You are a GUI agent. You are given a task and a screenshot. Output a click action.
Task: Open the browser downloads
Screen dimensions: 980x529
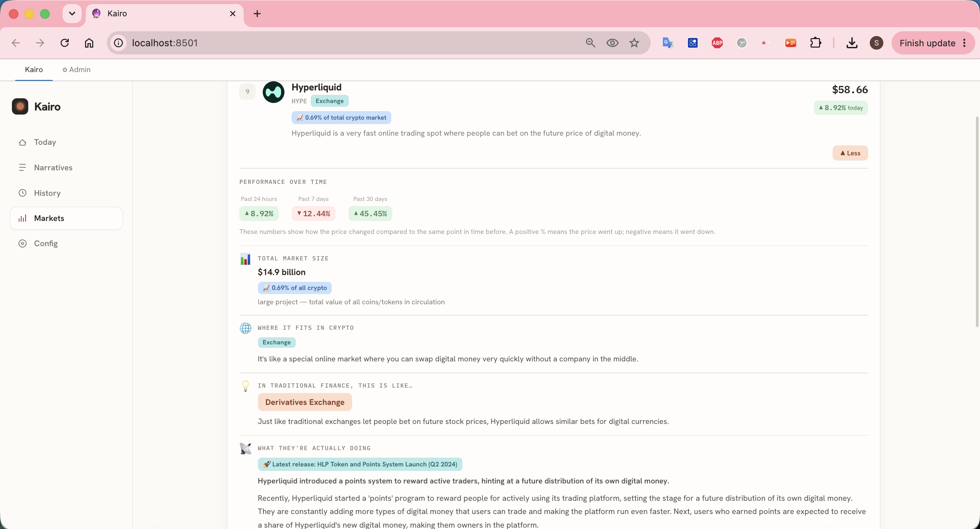pos(852,43)
